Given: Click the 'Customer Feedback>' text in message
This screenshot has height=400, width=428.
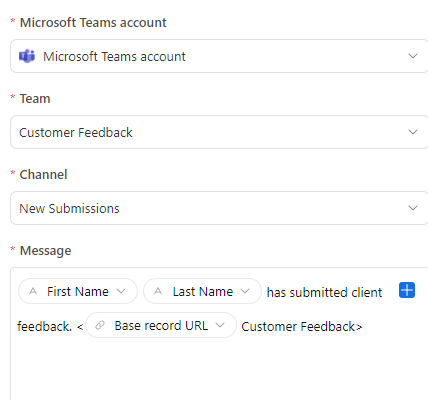Looking at the screenshot, I should coord(302,326).
